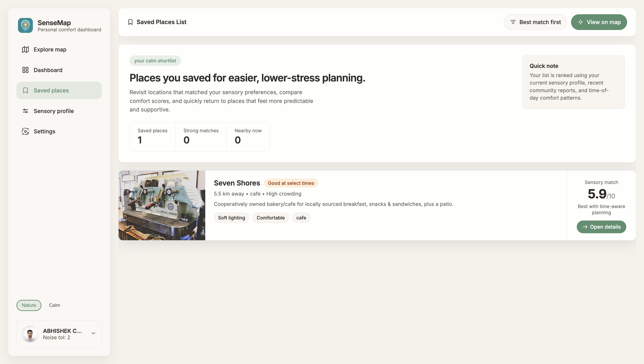Click the SenseMap globe logo icon

tap(25, 25)
